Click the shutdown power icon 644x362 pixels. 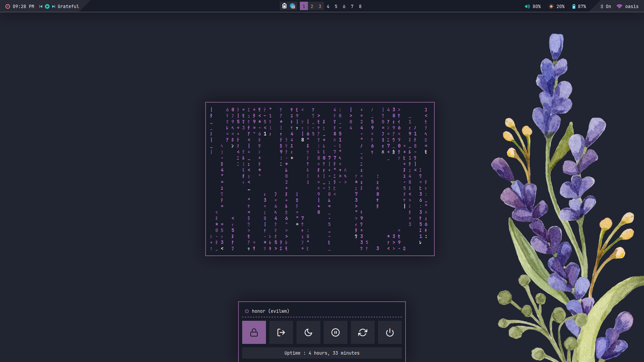tap(390, 332)
